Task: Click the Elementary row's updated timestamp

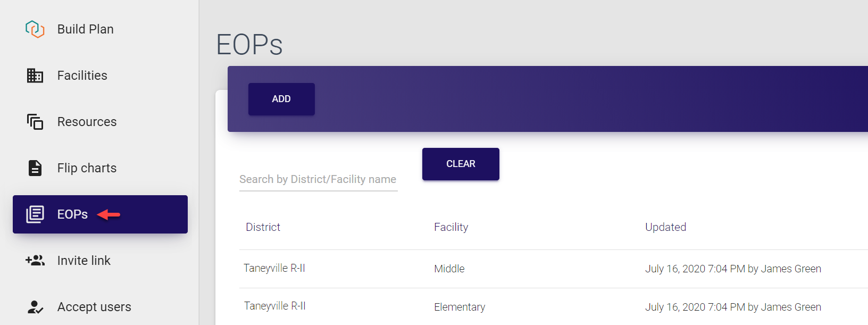Action: point(733,307)
